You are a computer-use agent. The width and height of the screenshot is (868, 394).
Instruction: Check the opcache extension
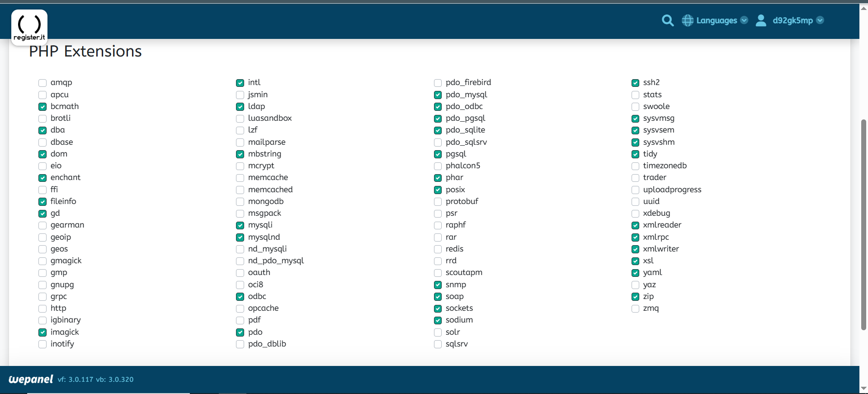pos(240,309)
